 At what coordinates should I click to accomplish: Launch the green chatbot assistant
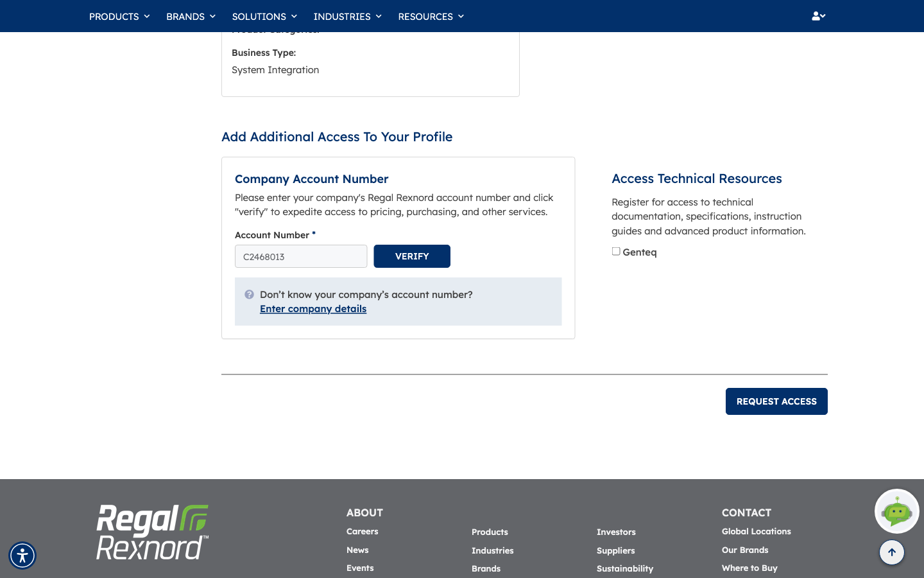897,511
